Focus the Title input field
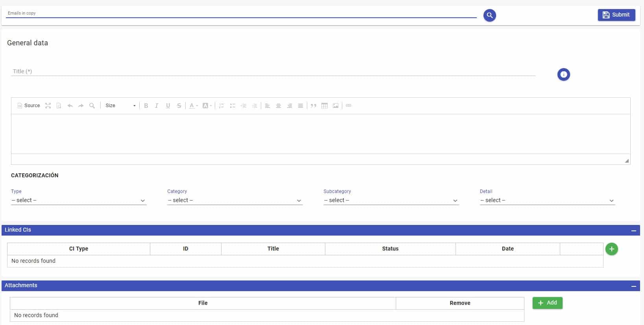This screenshot has width=644, height=325. tap(273, 71)
